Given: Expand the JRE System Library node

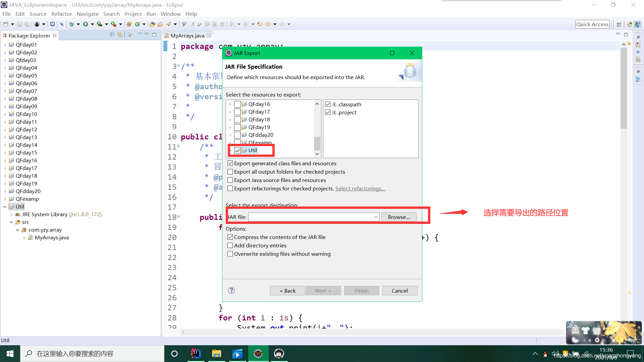Looking at the screenshot, I should point(11,215).
